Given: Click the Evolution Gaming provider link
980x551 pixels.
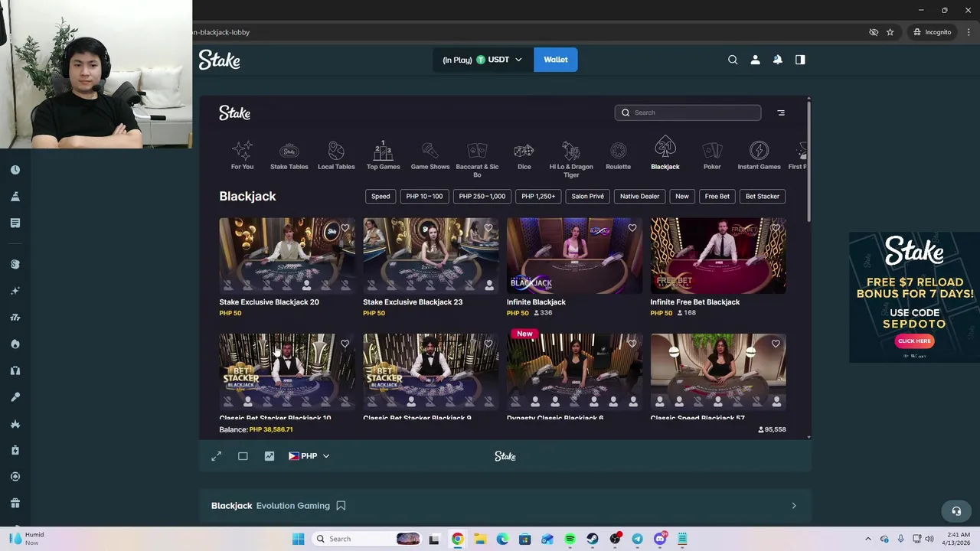Looking at the screenshot, I should [293, 506].
